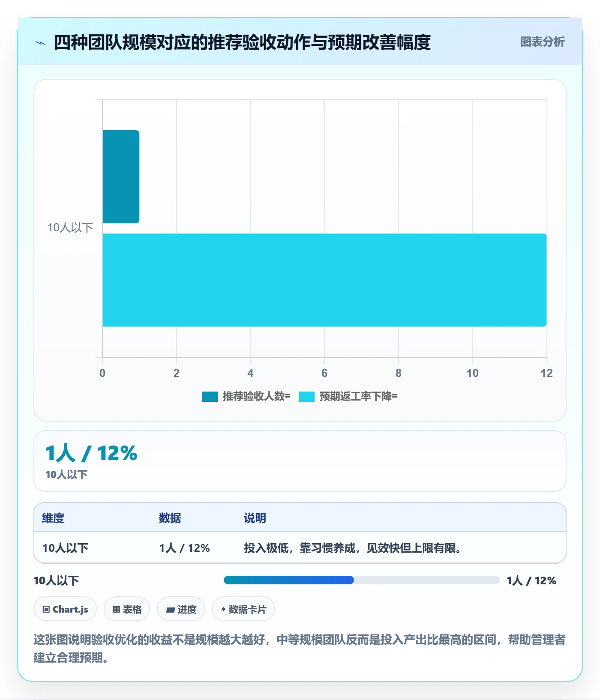This screenshot has height=700, width=600.
Task: Click the 1人 / 12% data card value
Action: [91, 453]
